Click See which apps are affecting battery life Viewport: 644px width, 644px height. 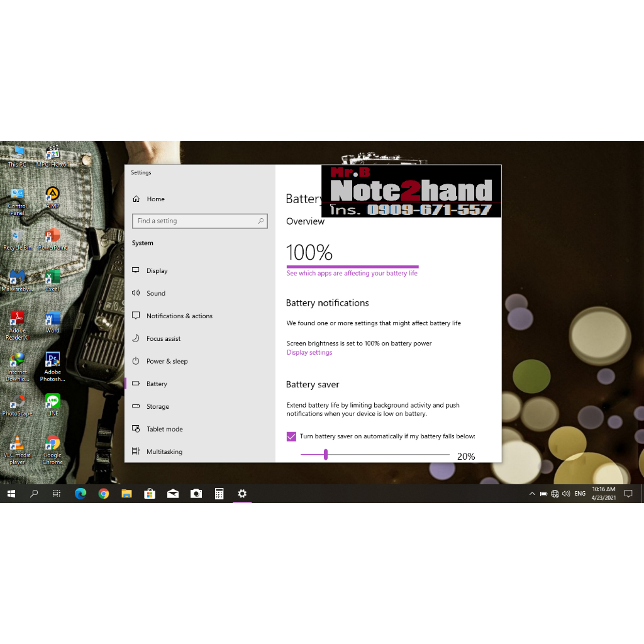352,274
